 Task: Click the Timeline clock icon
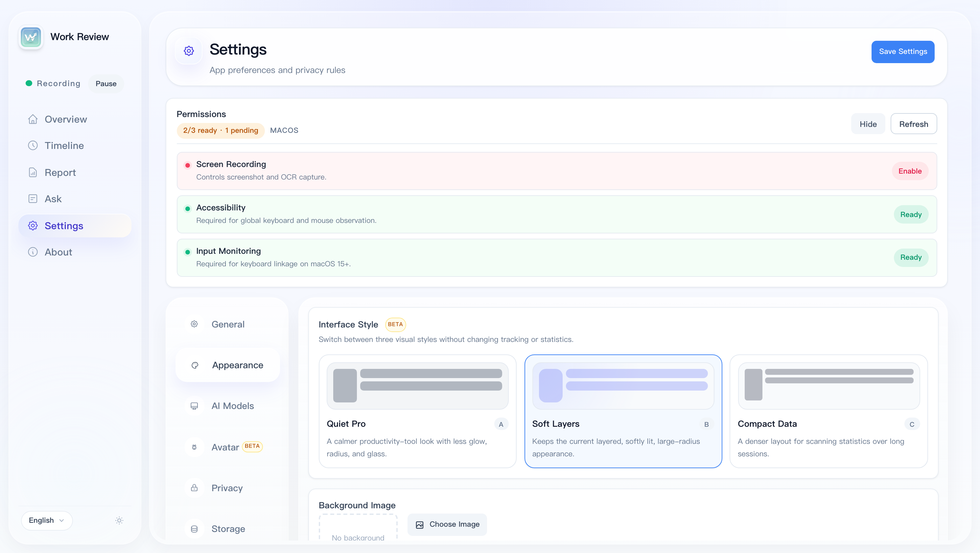pos(33,146)
